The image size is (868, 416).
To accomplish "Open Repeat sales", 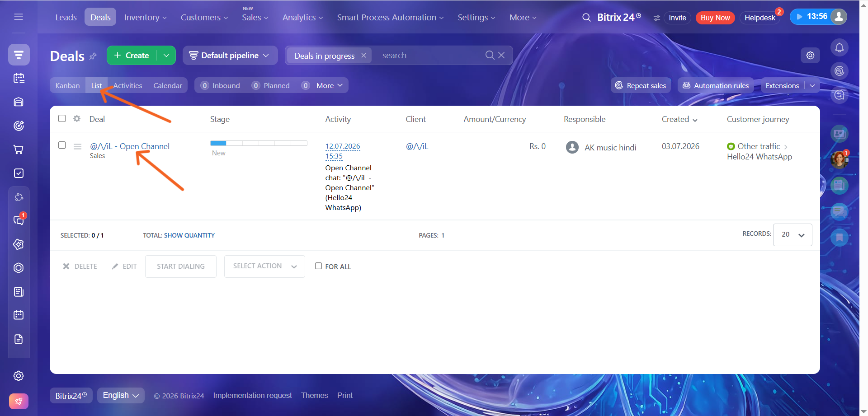I will (641, 85).
